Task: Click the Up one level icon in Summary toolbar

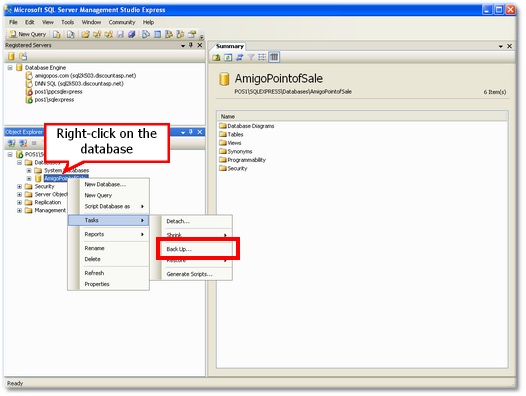Action: (216, 57)
